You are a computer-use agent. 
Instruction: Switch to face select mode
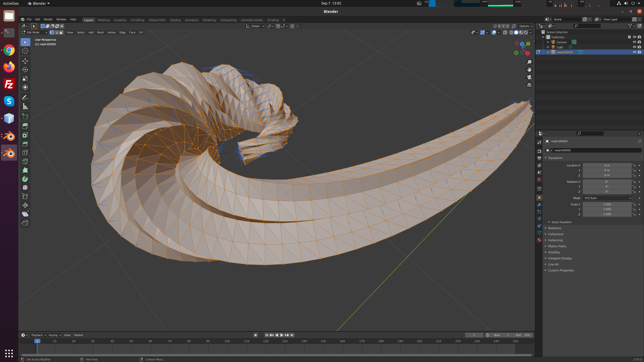(x=61, y=32)
